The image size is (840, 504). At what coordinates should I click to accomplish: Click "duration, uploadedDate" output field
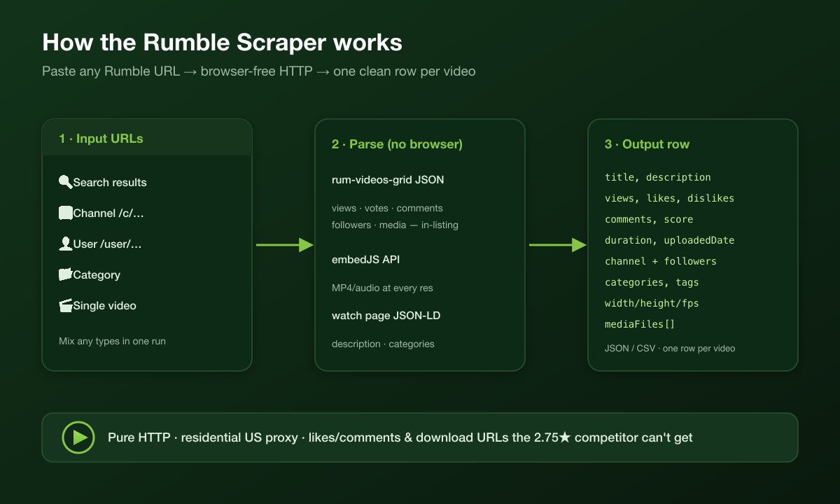click(x=670, y=240)
